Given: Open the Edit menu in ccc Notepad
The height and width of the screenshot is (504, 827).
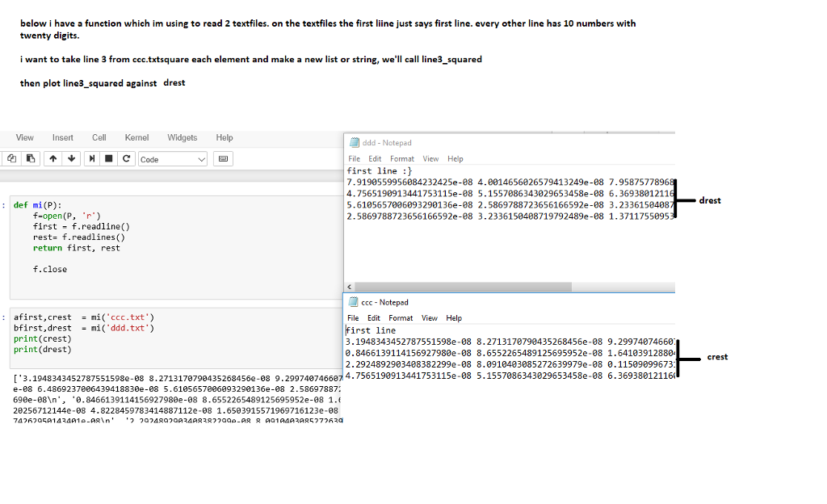Looking at the screenshot, I should click(374, 317).
